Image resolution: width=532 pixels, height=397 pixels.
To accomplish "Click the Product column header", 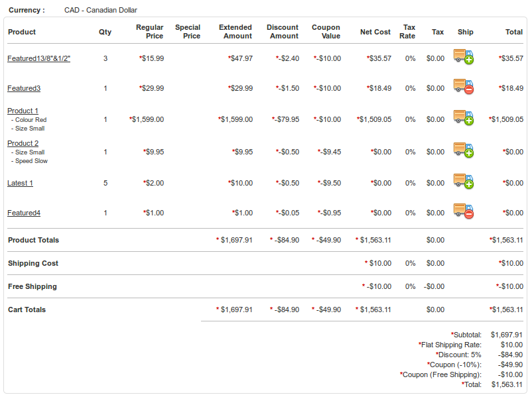I will pyautogui.click(x=22, y=32).
